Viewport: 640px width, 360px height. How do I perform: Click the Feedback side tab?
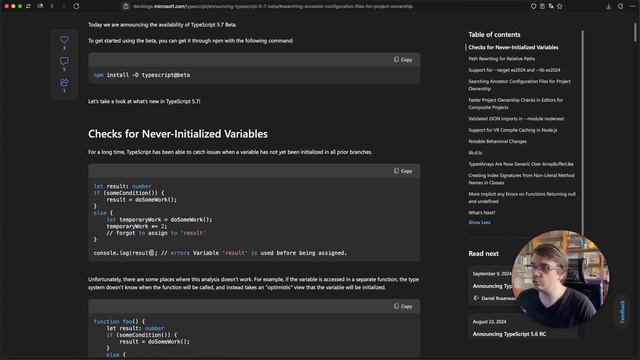tap(622, 312)
